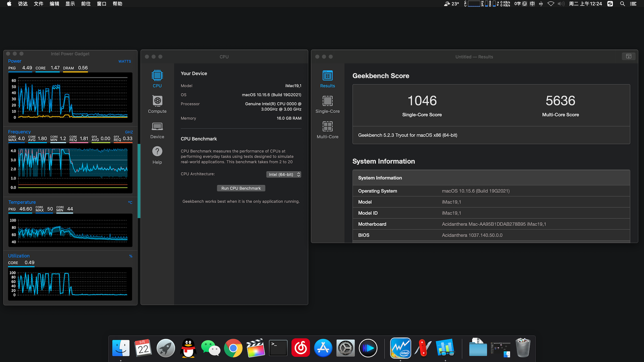Open Intel Power Gadget in the Dock
Image resolution: width=644 pixels, height=362 pixels.
point(400,348)
